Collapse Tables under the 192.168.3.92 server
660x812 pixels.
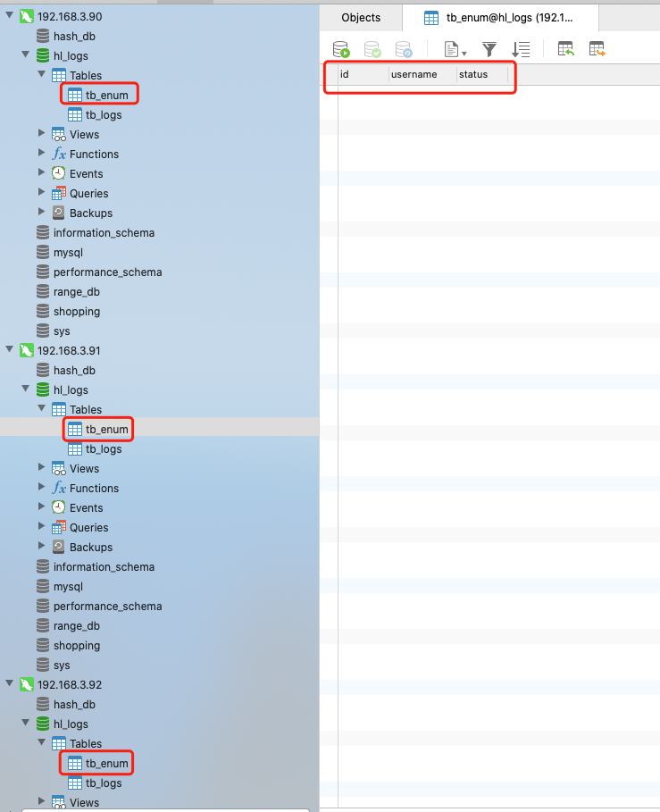coord(42,743)
